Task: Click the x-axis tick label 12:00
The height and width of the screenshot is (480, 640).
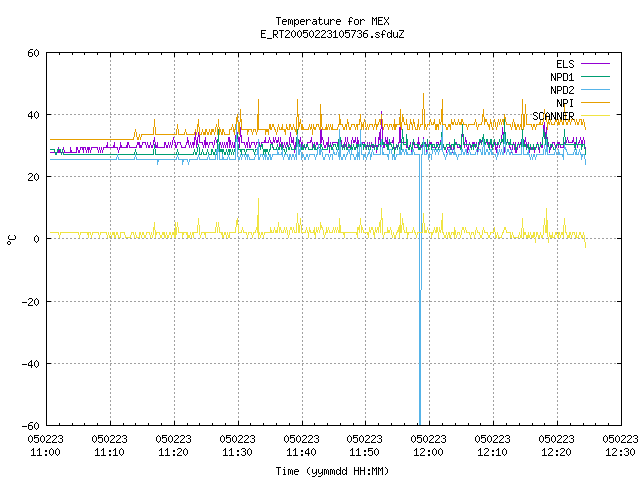Action: [429, 452]
